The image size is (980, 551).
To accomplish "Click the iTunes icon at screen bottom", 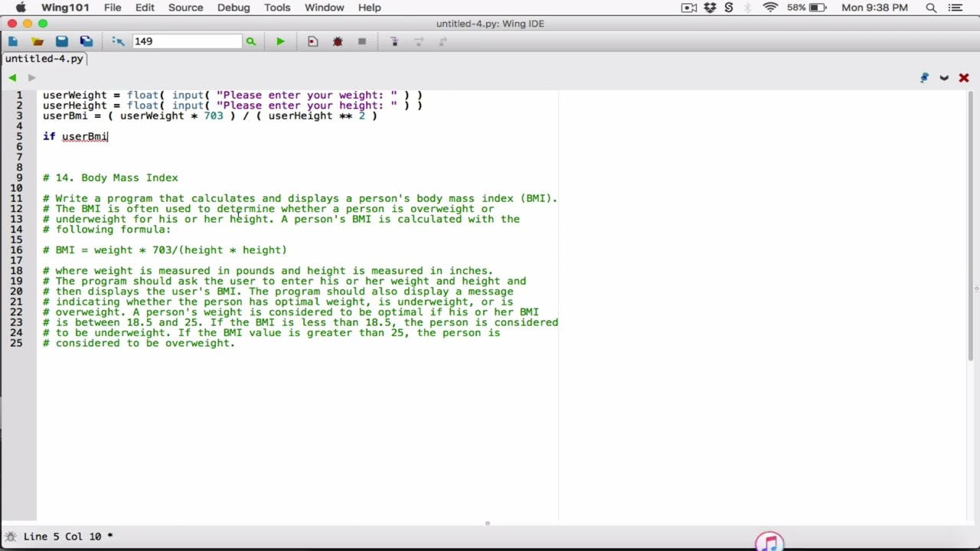I will click(769, 542).
